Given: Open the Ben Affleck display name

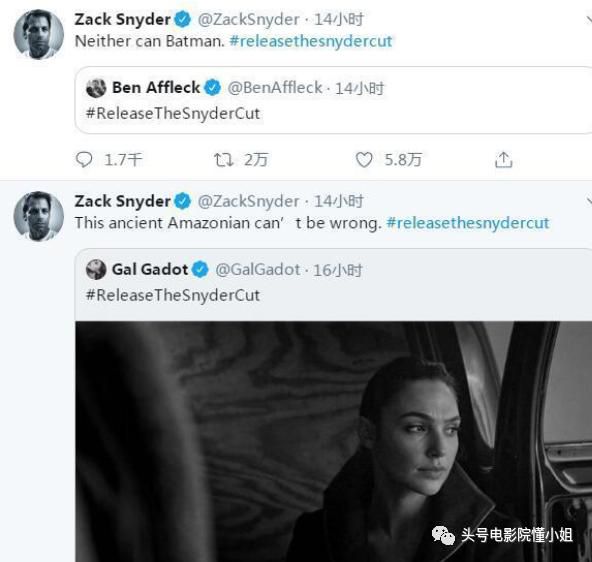Looking at the screenshot, I should pyautogui.click(x=156, y=88).
